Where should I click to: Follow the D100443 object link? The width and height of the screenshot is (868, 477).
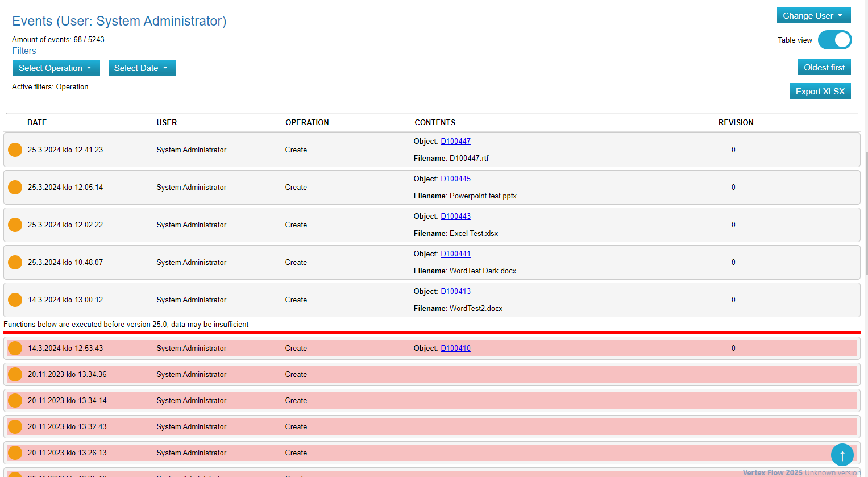(x=455, y=217)
